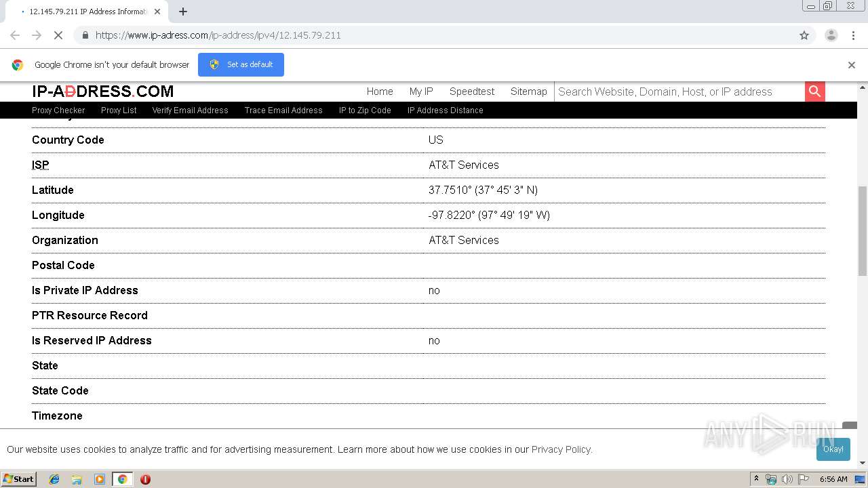Select the latitude value 37.7510°
Viewport: 868px width, 488px height.
pos(483,190)
